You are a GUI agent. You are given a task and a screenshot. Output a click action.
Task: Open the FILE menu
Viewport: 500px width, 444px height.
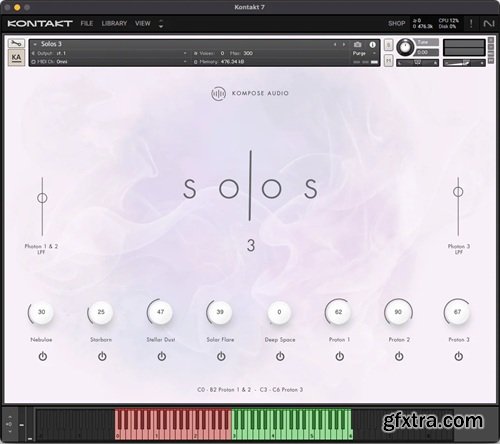(87, 23)
